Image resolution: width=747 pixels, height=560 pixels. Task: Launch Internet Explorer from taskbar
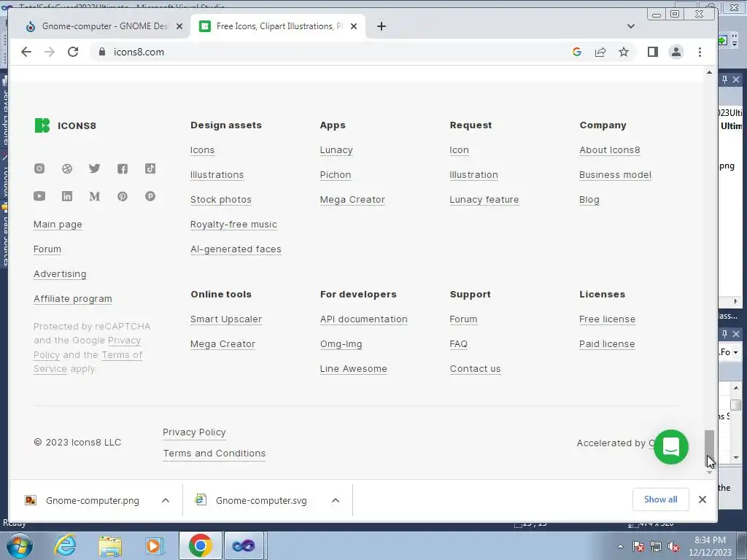(x=65, y=545)
